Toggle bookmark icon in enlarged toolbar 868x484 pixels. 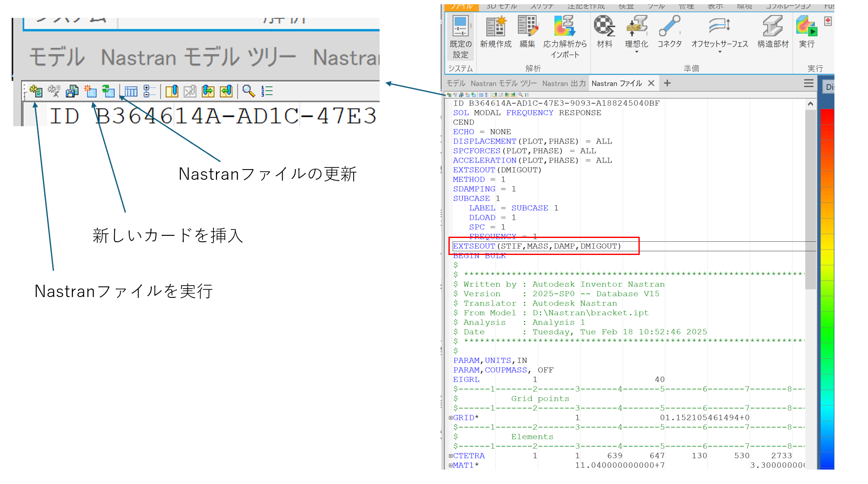click(172, 91)
